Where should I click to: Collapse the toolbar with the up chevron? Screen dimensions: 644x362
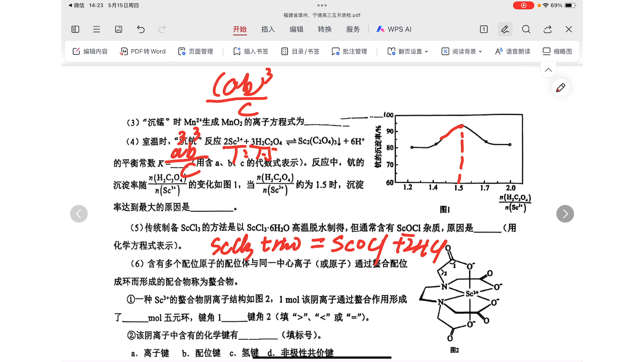(x=548, y=70)
